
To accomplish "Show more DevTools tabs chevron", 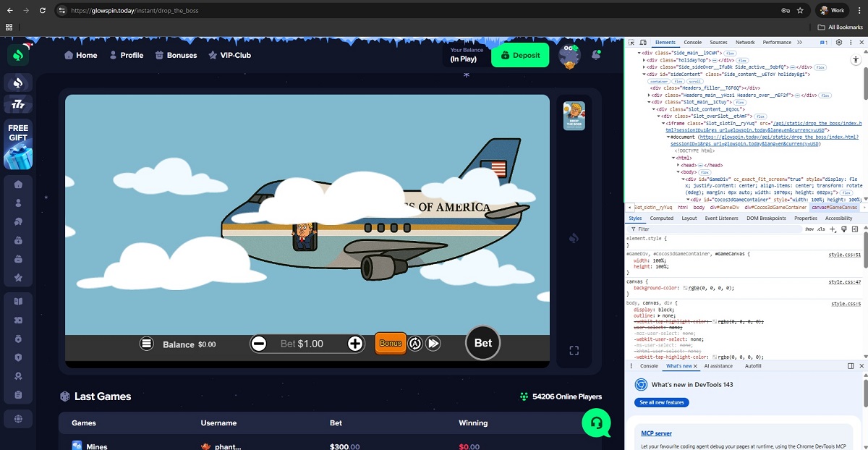I will tap(799, 43).
